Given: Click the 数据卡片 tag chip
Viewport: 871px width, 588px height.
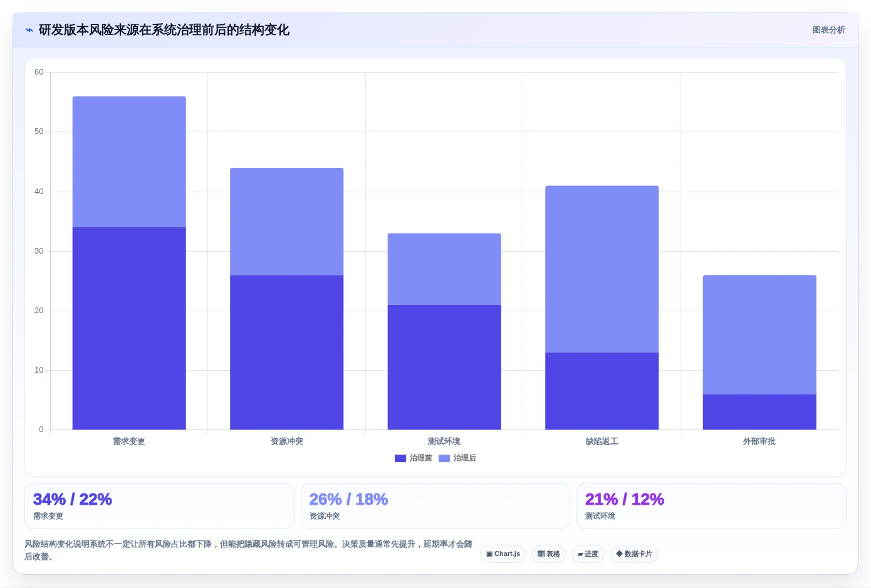Looking at the screenshot, I should pos(634,554).
